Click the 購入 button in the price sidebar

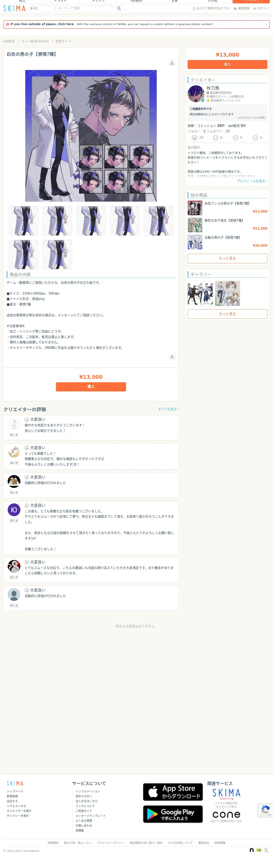227,64
